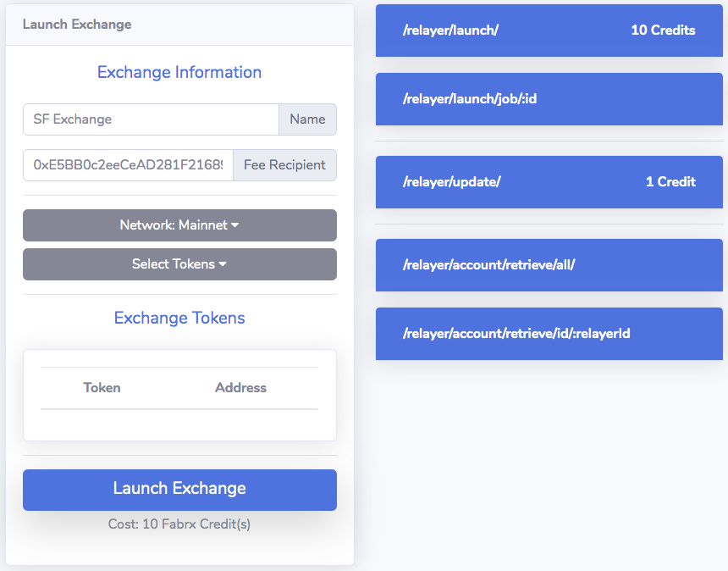Click the Cost: 10 Fabrx Credit(s) text
Image resolution: width=728 pixels, height=571 pixels.
[x=179, y=524]
